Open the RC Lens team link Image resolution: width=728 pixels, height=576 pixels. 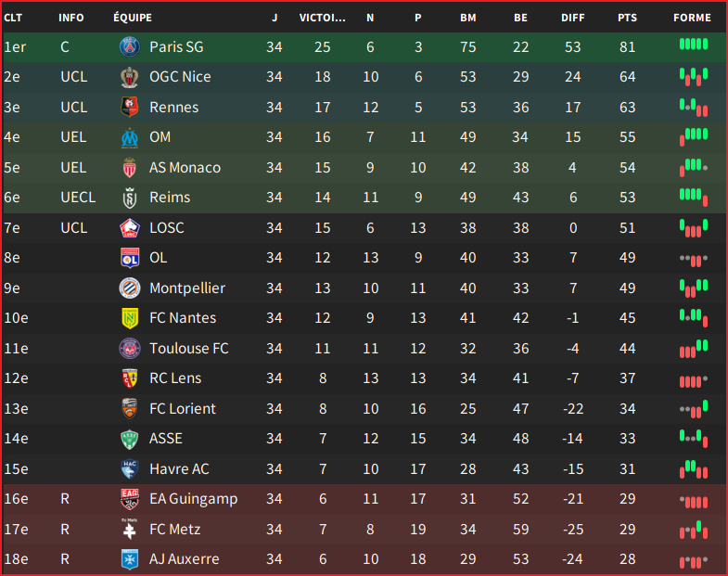pyautogui.click(x=175, y=378)
